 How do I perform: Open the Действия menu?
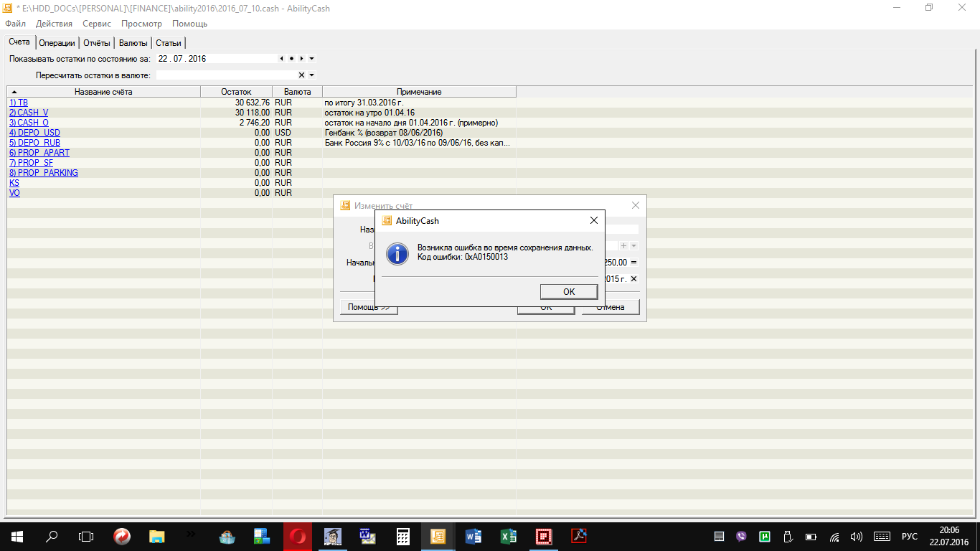tap(54, 24)
